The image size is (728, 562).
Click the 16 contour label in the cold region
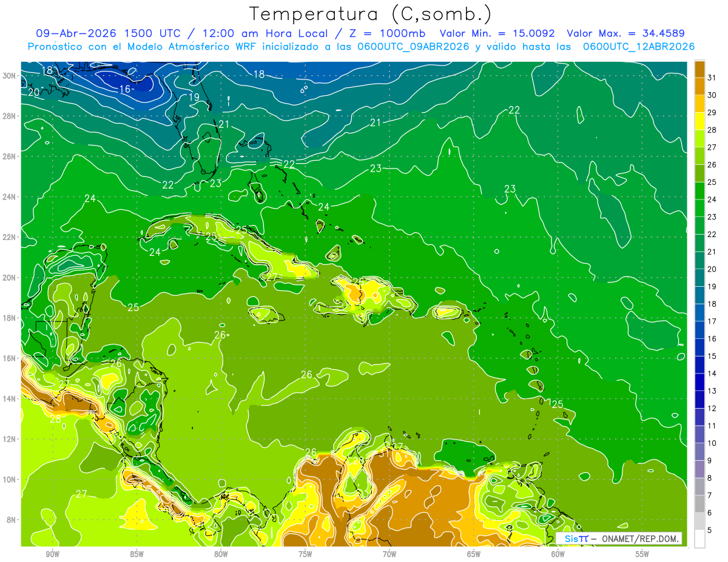point(125,89)
